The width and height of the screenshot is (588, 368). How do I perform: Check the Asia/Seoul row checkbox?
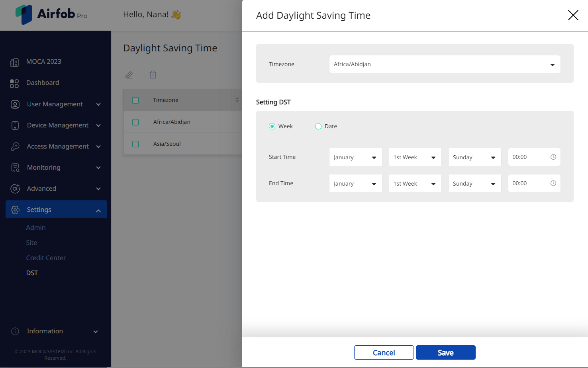click(135, 144)
